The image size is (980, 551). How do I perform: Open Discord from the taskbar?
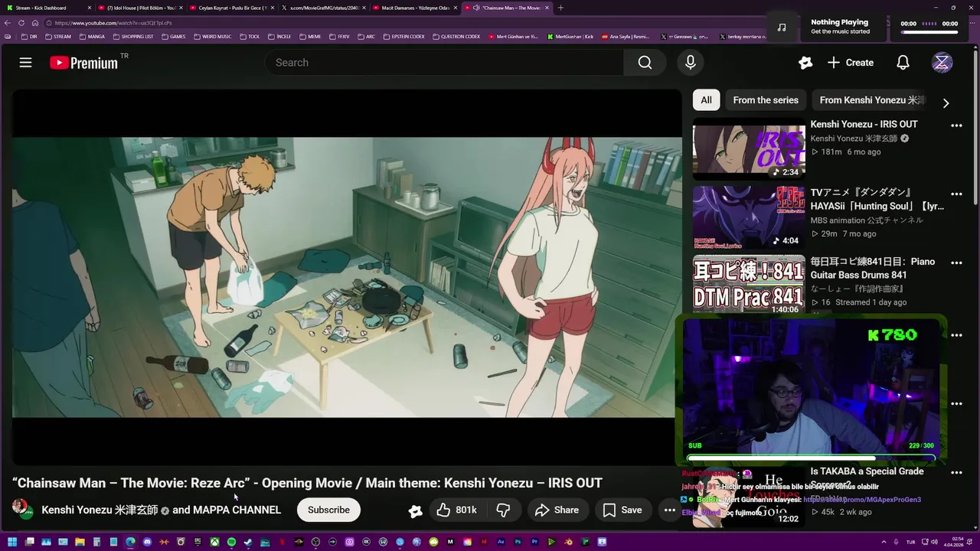coord(147,542)
